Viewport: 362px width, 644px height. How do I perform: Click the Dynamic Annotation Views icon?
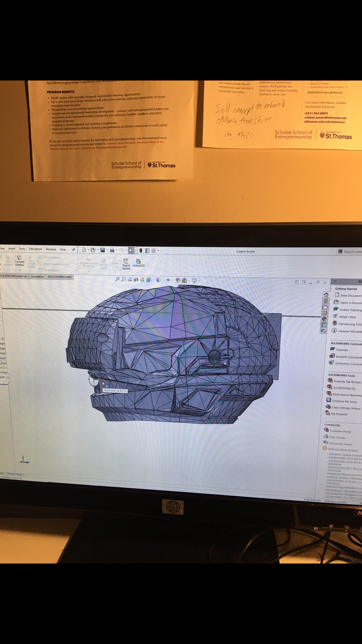(142, 280)
